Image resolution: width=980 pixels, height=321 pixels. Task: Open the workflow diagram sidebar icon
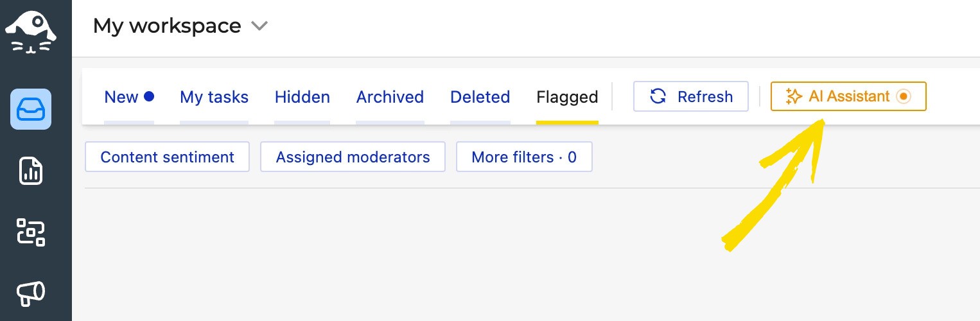31,232
